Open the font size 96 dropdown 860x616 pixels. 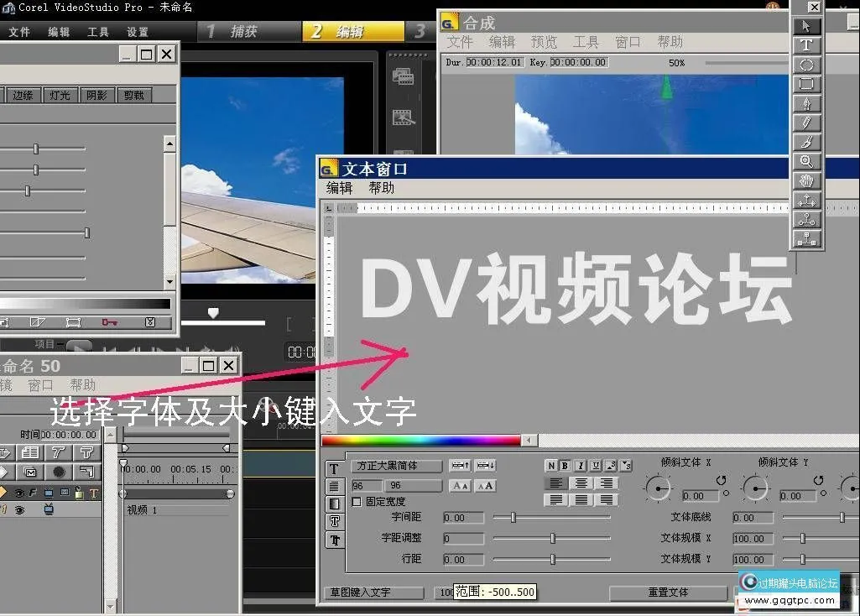(396, 485)
